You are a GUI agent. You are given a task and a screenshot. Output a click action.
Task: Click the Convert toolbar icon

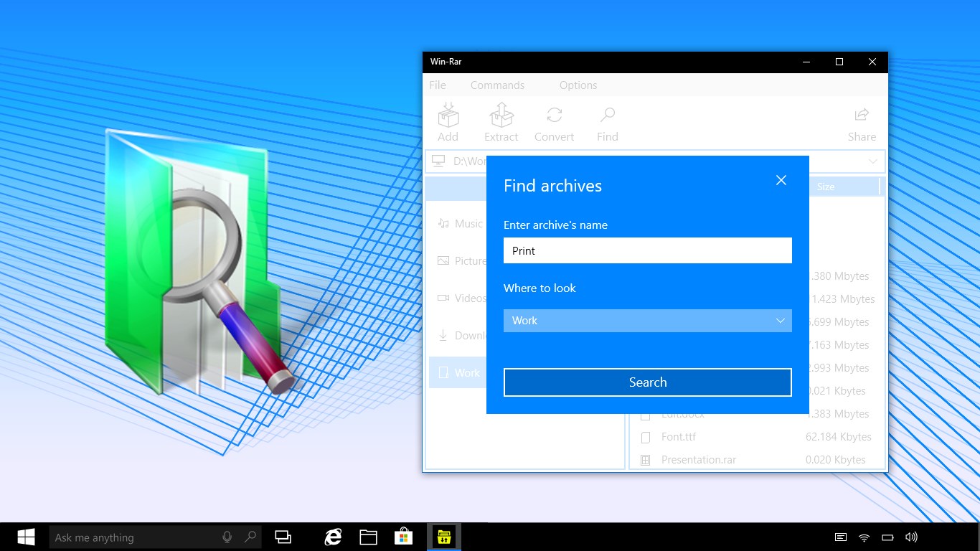coord(555,115)
